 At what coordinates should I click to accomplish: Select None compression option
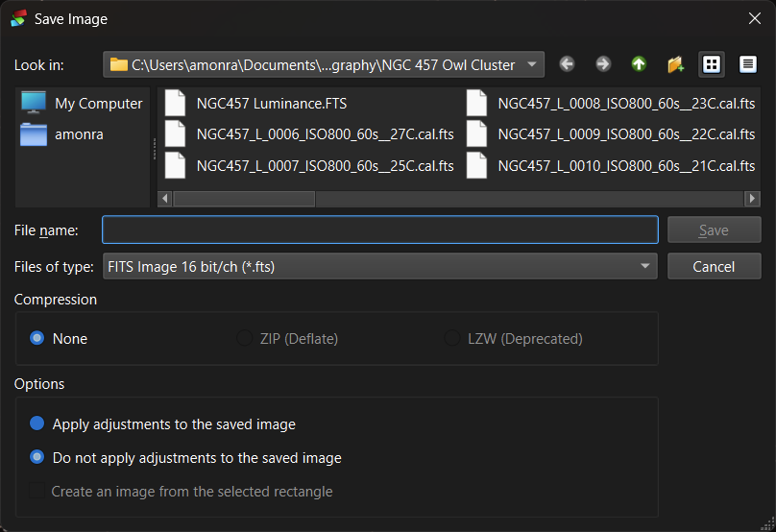click(37, 338)
